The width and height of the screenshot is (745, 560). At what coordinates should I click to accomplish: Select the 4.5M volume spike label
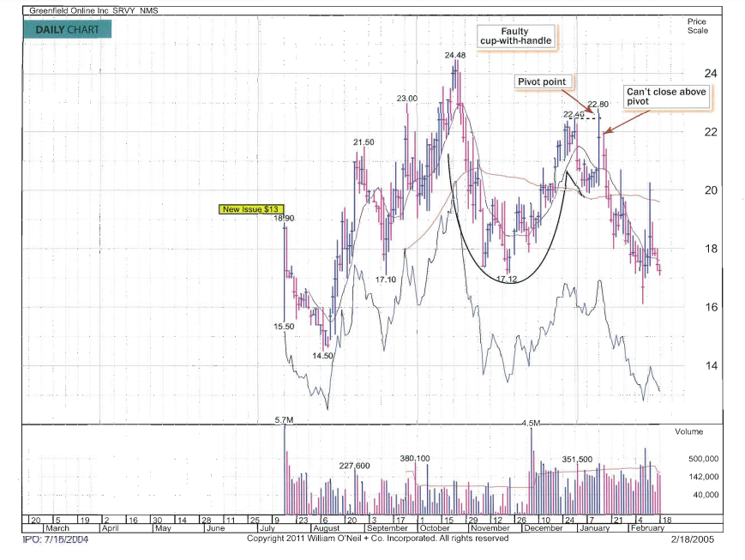532,423
